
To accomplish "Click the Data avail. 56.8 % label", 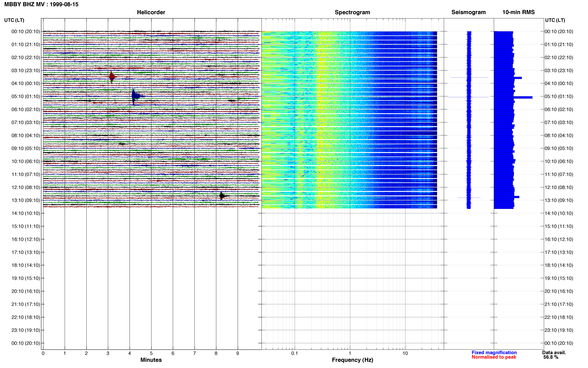I will pos(554,355).
